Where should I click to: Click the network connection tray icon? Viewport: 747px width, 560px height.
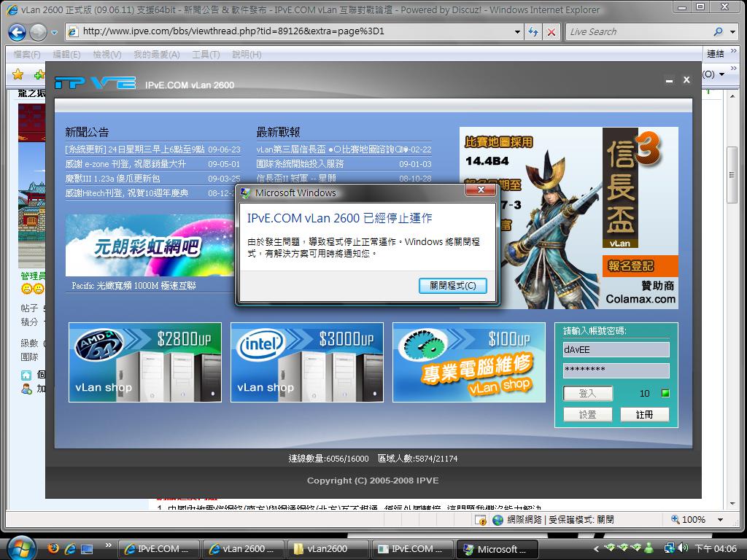click(670, 548)
